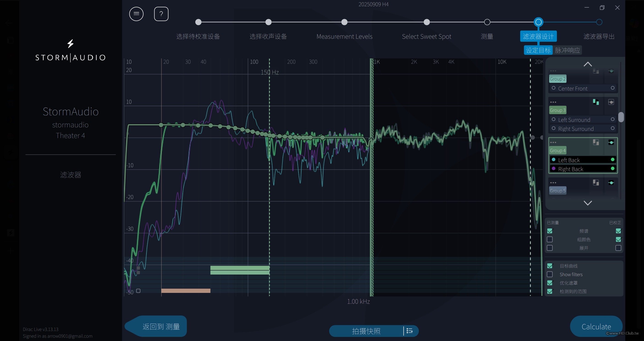Open Group 5 options (three dots)
Screen dimensions: 644x341
553,183
